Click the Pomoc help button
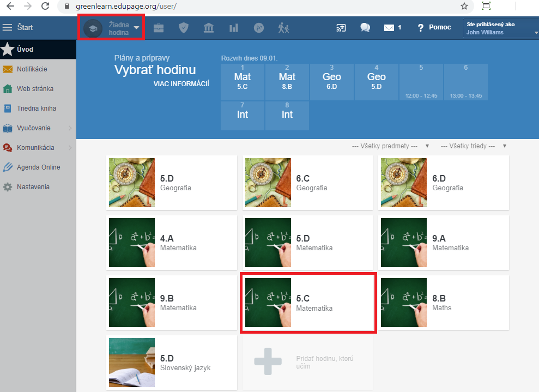The height and width of the screenshot is (392, 539). pyautogui.click(x=434, y=27)
